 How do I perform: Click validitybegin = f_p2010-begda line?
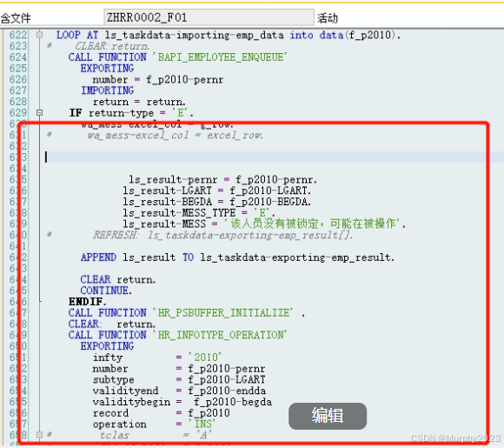tap(182, 402)
